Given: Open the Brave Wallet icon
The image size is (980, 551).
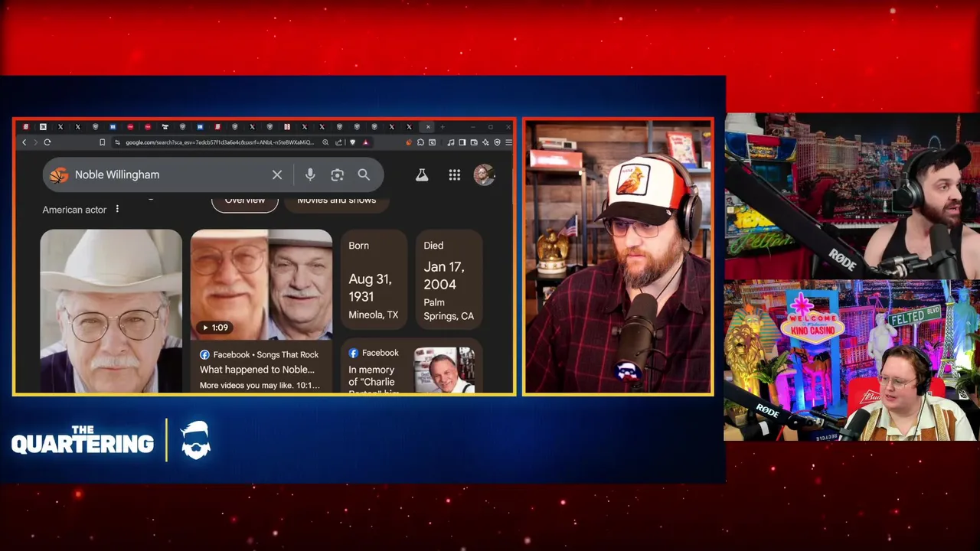Looking at the screenshot, I should [474, 142].
